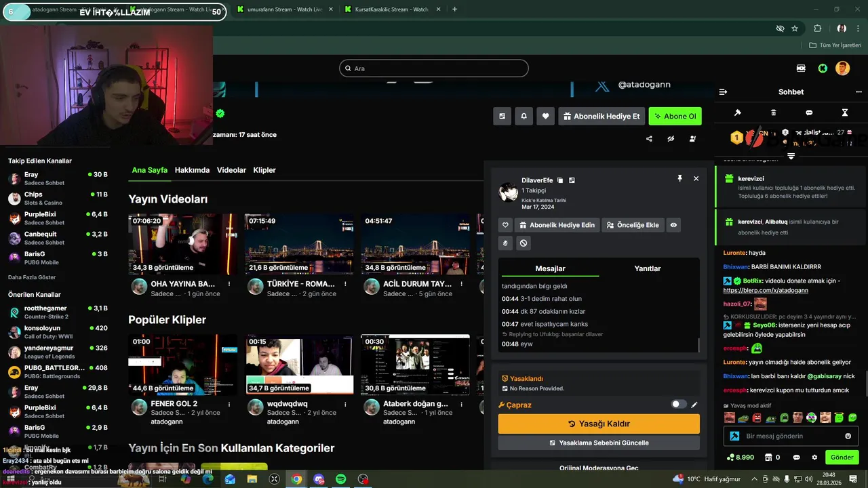Image resolution: width=868 pixels, height=488 pixels.
Task: Open the Videolar channel tab
Action: (x=231, y=170)
